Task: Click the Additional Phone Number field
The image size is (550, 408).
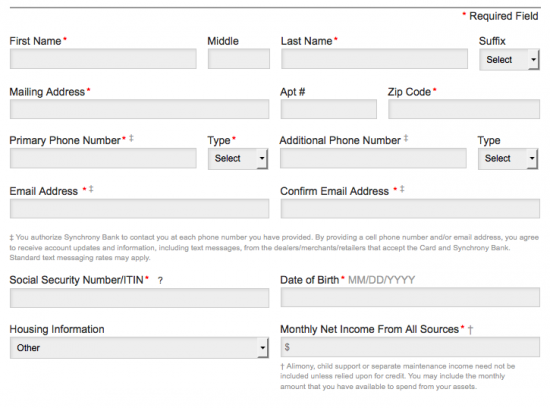Action: point(373,158)
